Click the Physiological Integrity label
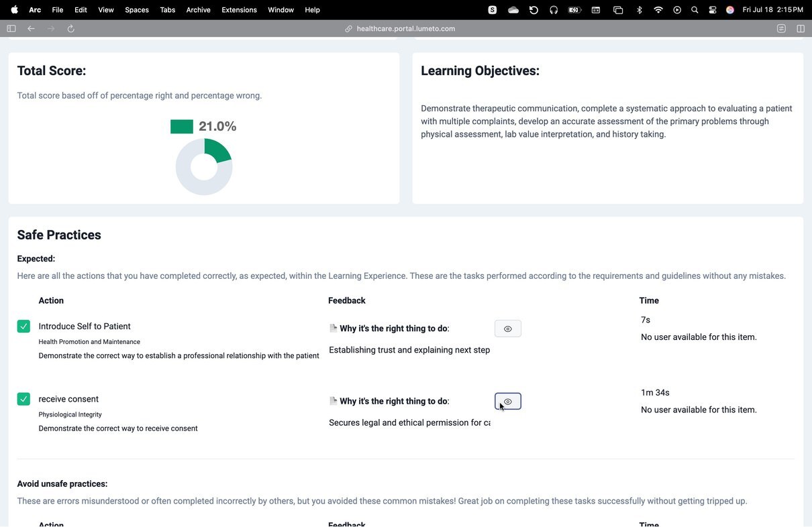This screenshot has height=527, width=812. coord(70,414)
